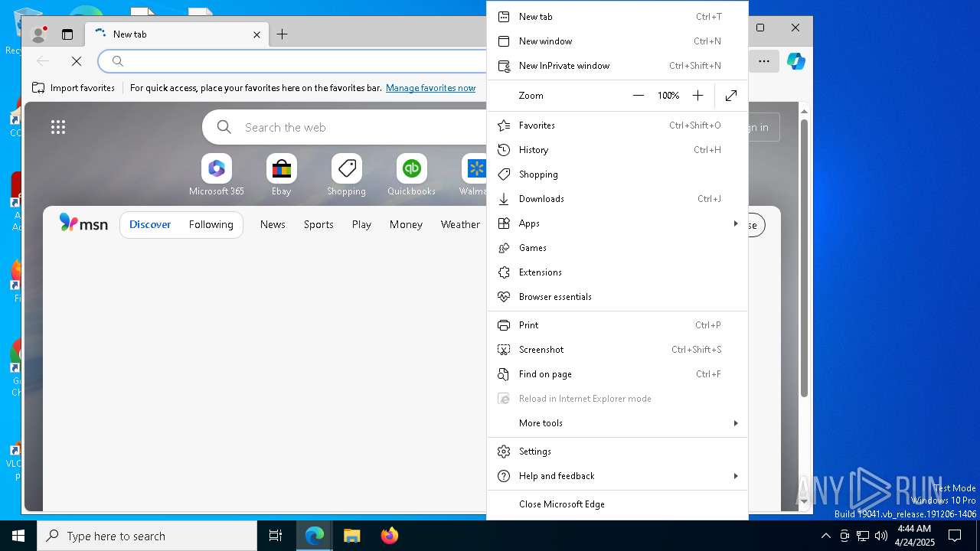
Task: Open the volume tray icon
Action: [x=881, y=536]
